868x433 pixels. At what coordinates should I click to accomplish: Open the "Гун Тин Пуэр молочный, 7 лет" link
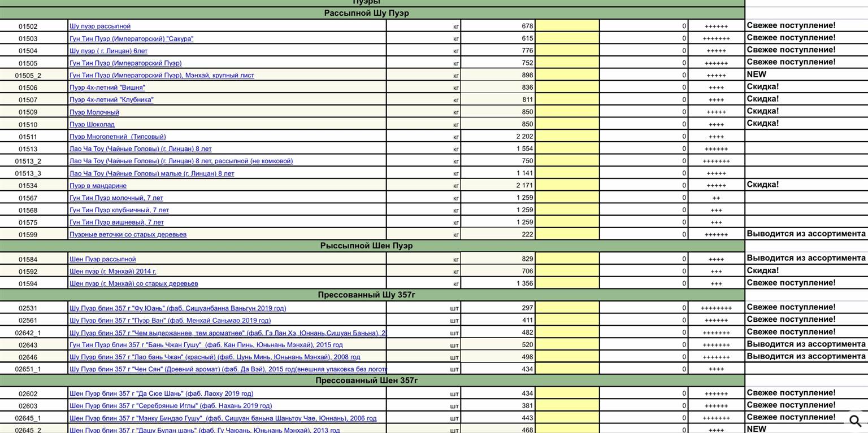tap(116, 198)
